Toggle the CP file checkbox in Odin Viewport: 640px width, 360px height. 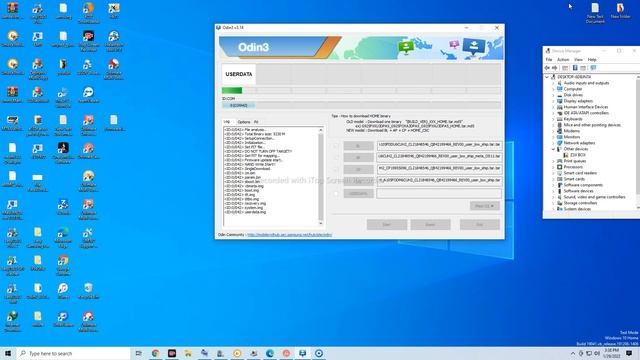point(336,169)
